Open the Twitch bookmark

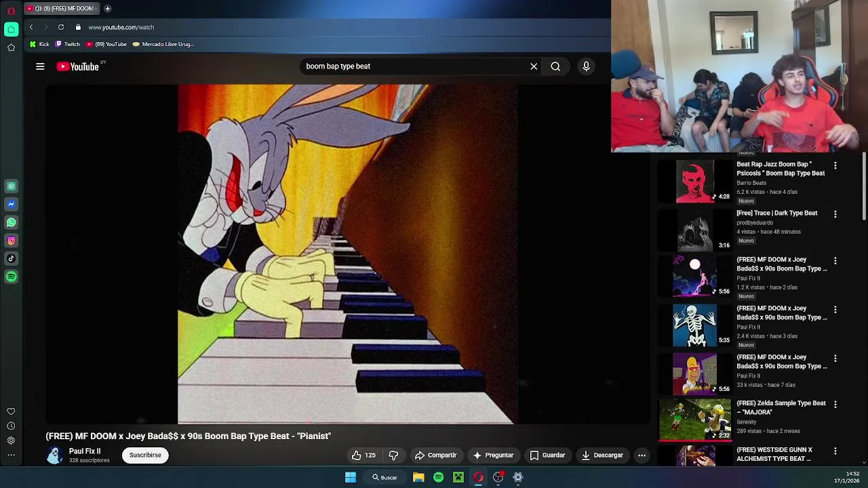[68, 44]
